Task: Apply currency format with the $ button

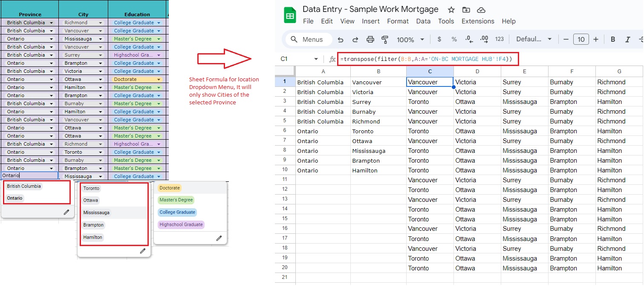Action: [x=439, y=39]
